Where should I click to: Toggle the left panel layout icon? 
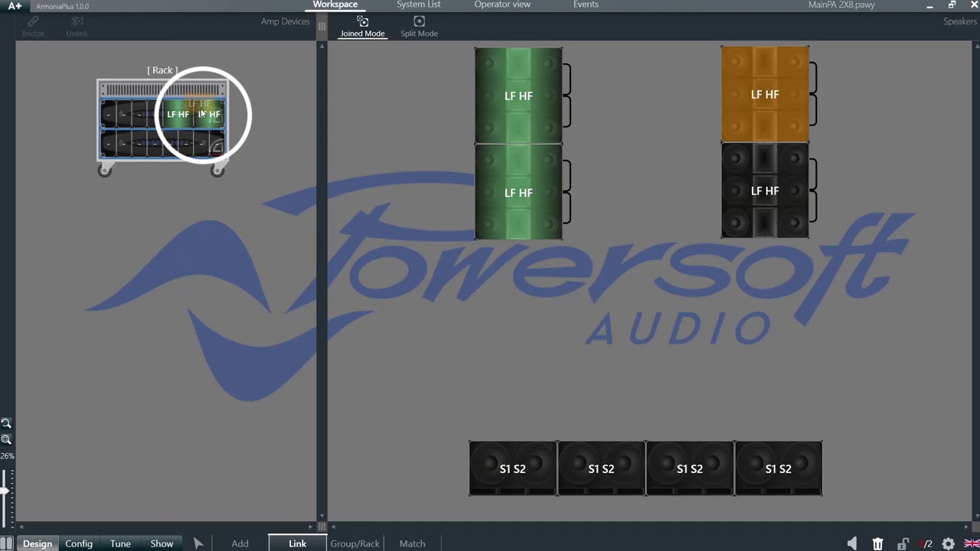tap(6, 543)
